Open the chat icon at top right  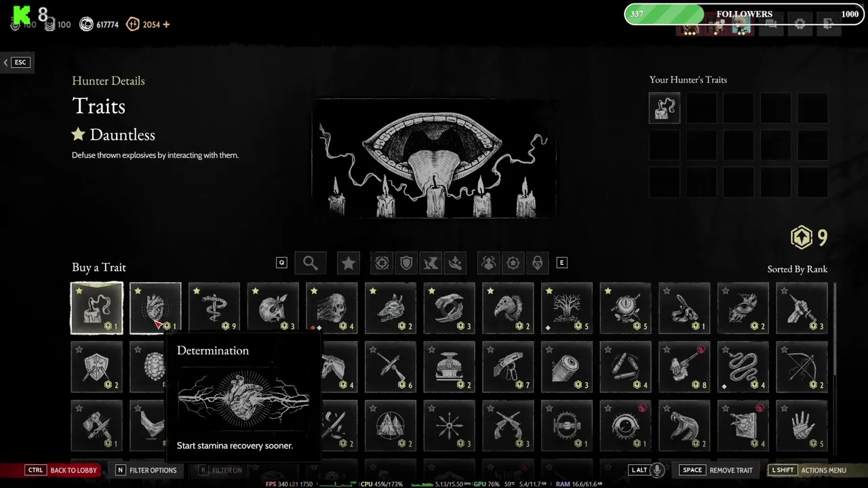click(x=771, y=24)
